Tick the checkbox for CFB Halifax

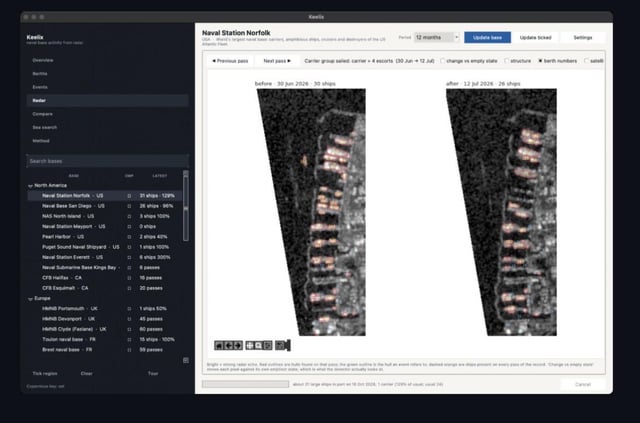tap(129, 278)
